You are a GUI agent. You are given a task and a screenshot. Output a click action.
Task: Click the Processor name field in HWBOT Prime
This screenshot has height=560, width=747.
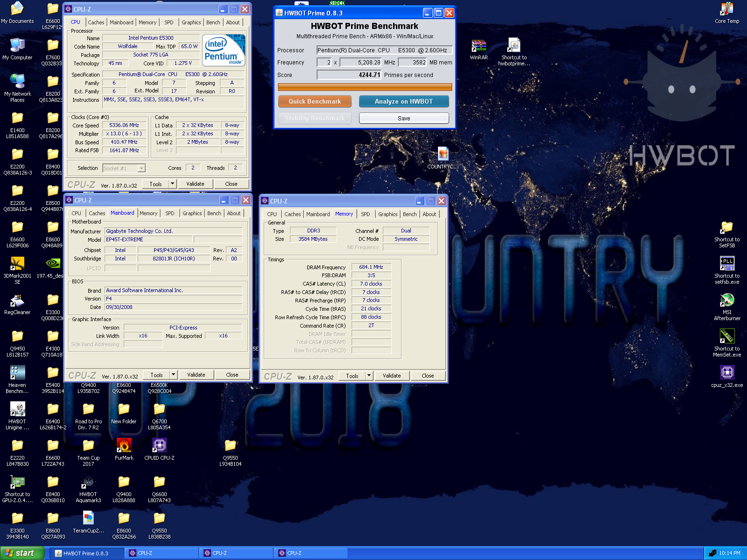(385, 50)
